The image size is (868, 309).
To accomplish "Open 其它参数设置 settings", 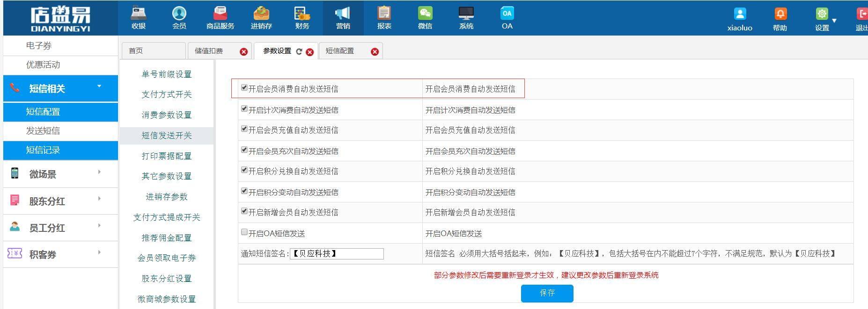I will [167, 176].
